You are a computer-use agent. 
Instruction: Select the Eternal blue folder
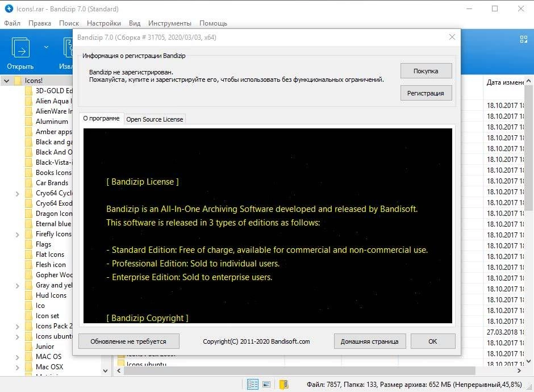[53, 224]
